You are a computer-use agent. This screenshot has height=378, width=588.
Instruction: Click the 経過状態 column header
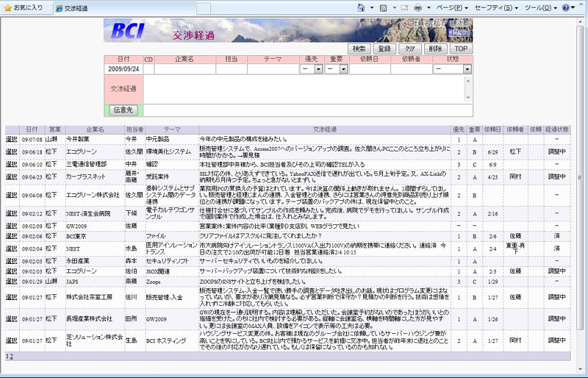(557, 129)
